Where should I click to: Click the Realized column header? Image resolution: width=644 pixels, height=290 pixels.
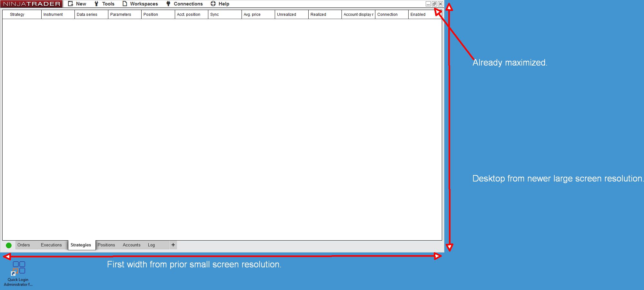325,15
